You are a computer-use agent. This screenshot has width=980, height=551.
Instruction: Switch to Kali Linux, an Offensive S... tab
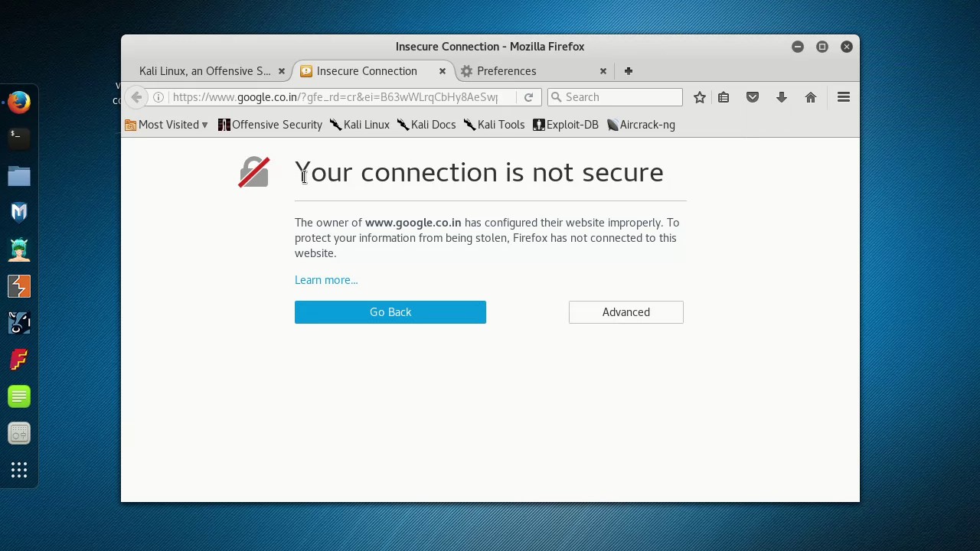pos(207,71)
